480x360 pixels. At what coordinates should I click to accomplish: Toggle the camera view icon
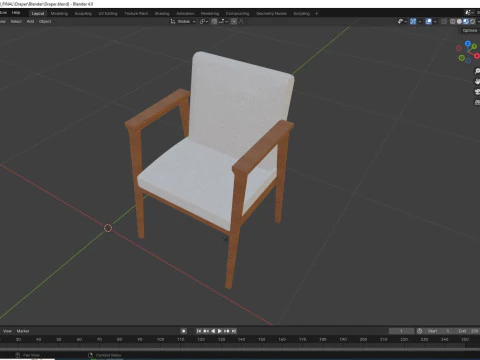click(x=477, y=92)
